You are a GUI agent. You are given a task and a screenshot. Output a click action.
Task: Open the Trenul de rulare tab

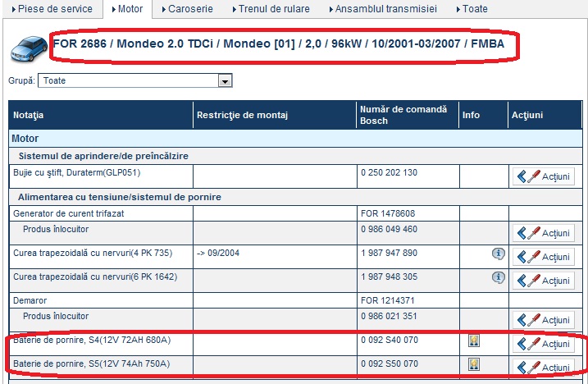[273, 9]
